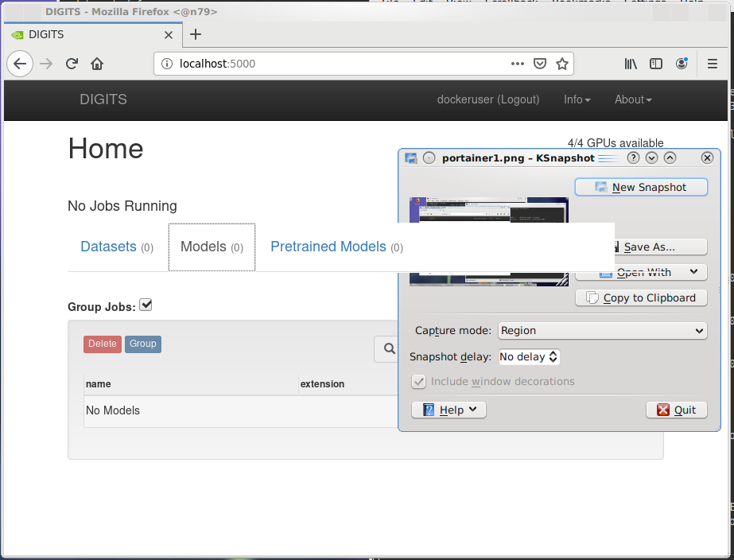Click the Home page heading

point(106,149)
